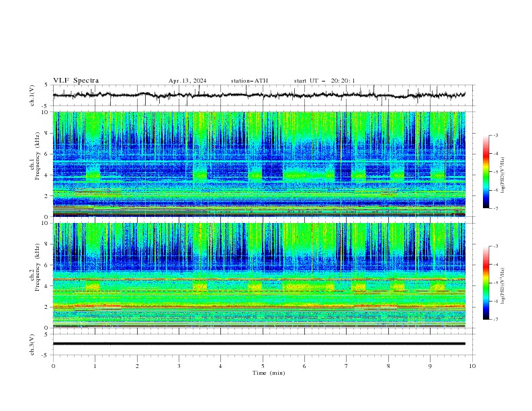
Task: Click time axis tick label "3"
Action: 179,366
